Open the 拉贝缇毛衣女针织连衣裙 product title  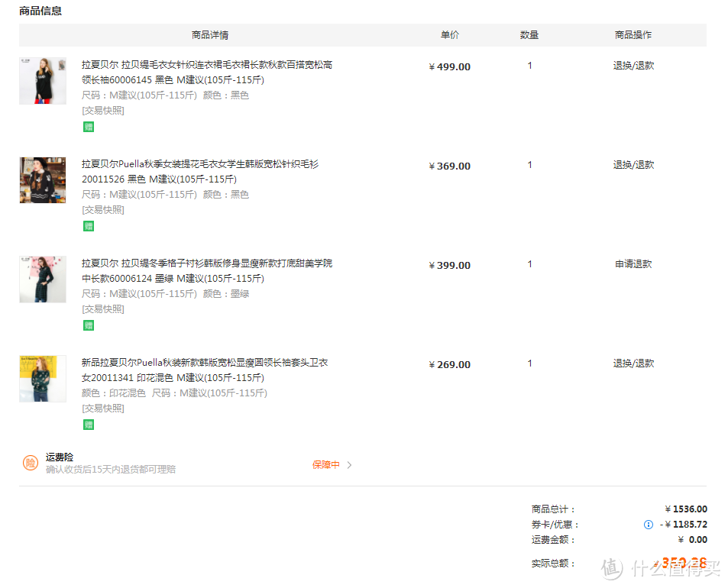pos(207,73)
